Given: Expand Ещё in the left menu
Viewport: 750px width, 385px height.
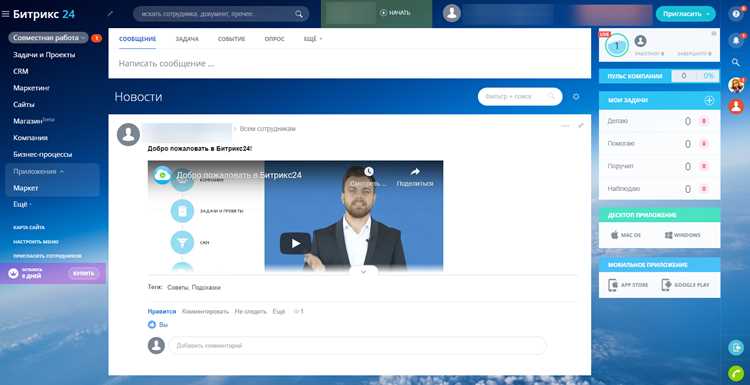Looking at the screenshot, I should coord(22,204).
